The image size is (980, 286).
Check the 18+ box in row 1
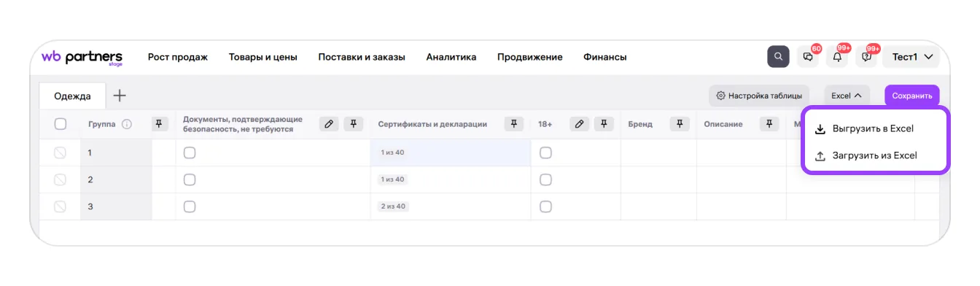coord(545,152)
